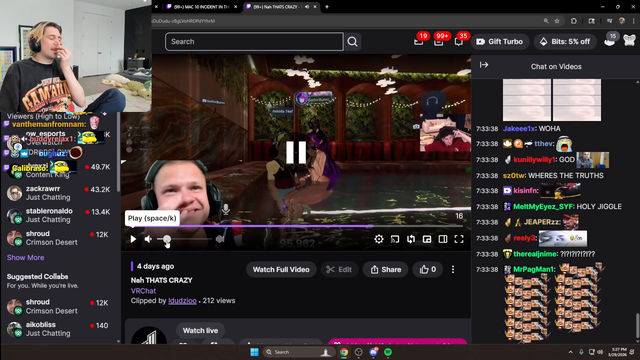640x360 pixels.
Task: Open the notifications icon with 99+ badge
Action: click(x=439, y=41)
